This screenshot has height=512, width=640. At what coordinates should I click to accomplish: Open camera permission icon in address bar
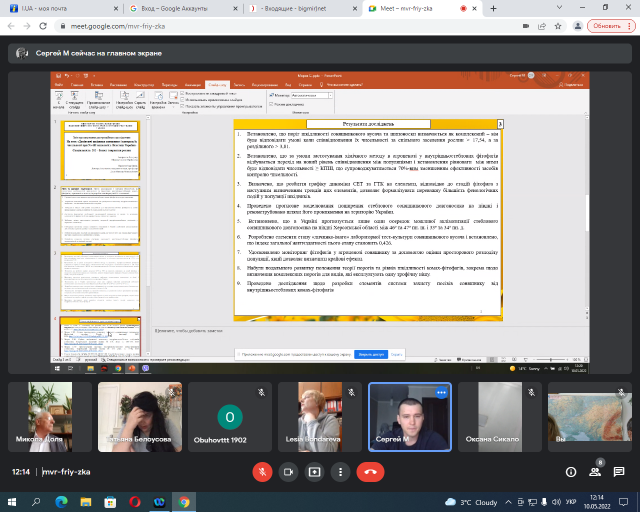point(526,26)
